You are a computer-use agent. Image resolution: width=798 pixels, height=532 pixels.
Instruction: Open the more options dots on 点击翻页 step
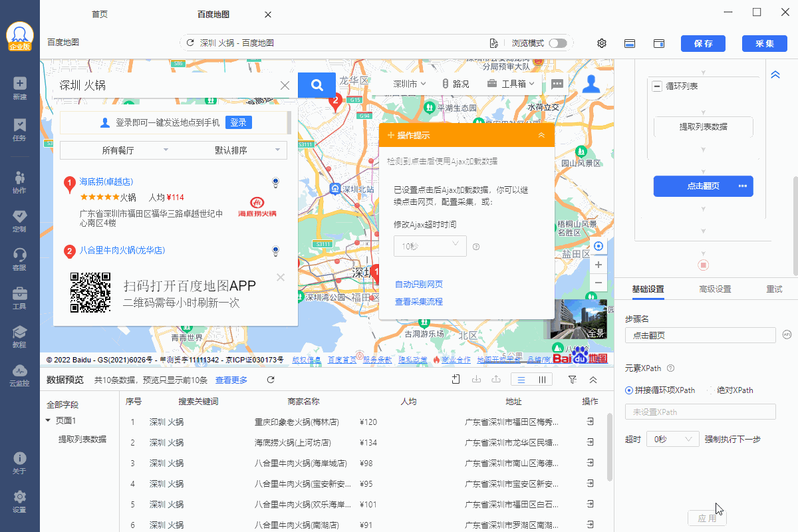pyautogui.click(x=743, y=186)
